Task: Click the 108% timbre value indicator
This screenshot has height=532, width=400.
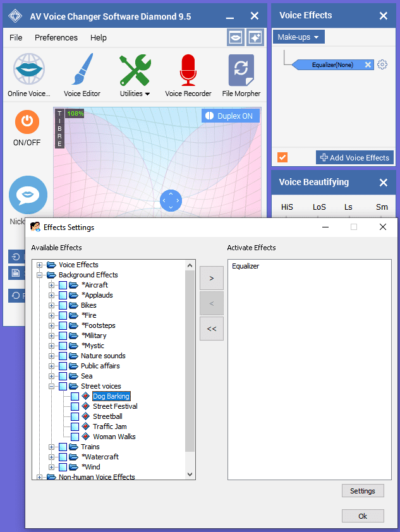Action: click(75, 113)
